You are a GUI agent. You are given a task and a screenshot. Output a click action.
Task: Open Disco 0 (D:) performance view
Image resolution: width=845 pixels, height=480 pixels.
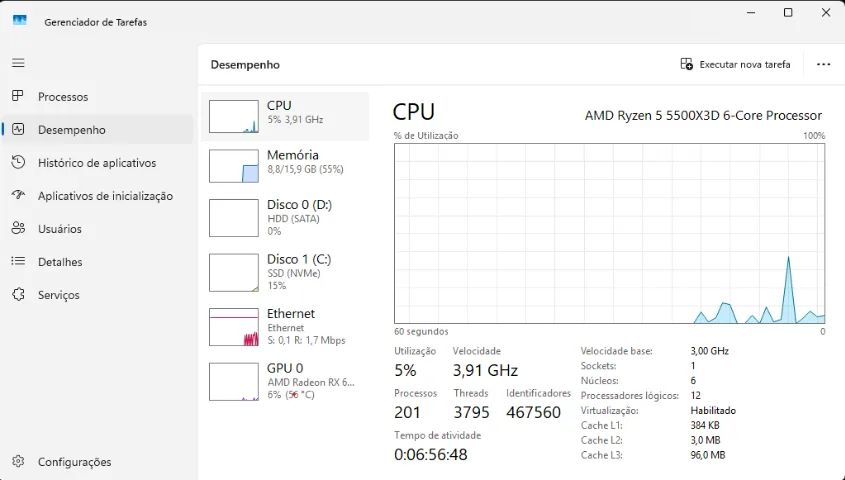pos(234,217)
